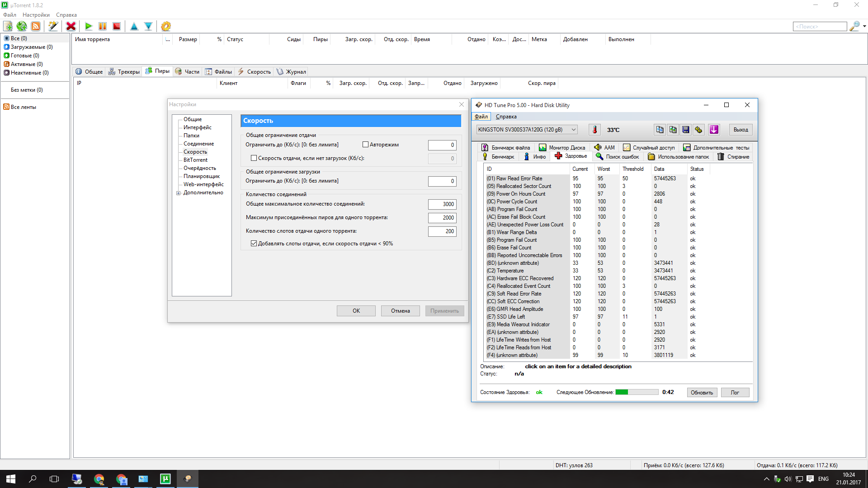Open the orange gear preferences icon

pyautogui.click(x=166, y=26)
